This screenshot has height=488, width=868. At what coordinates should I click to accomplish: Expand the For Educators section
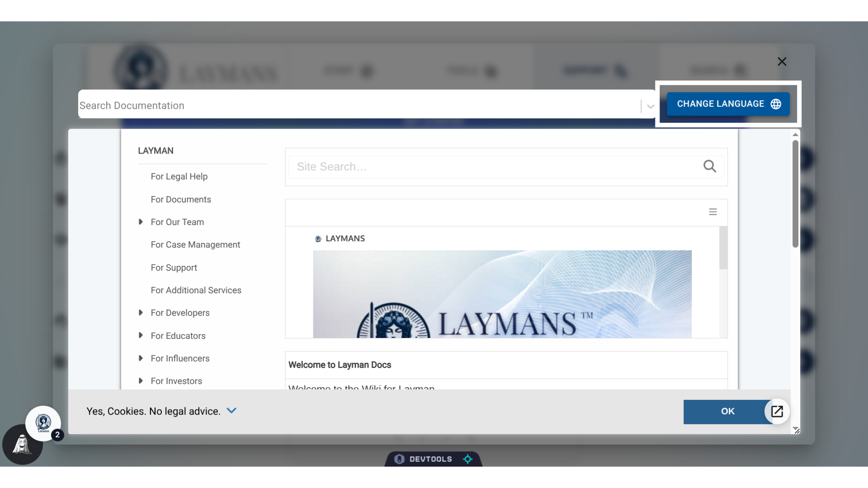pyautogui.click(x=141, y=335)
